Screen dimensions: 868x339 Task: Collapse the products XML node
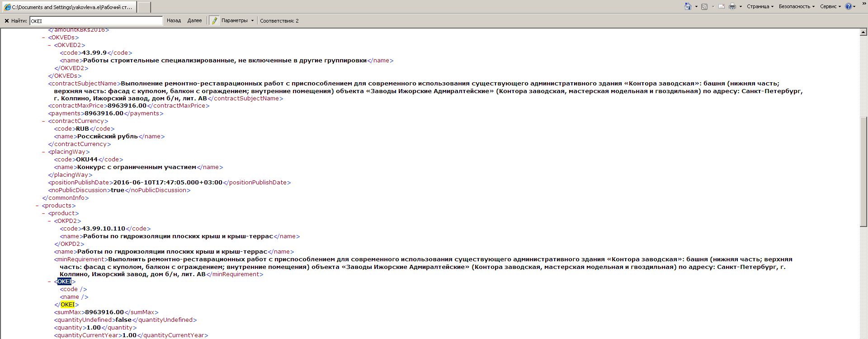(x=38, y=206)
